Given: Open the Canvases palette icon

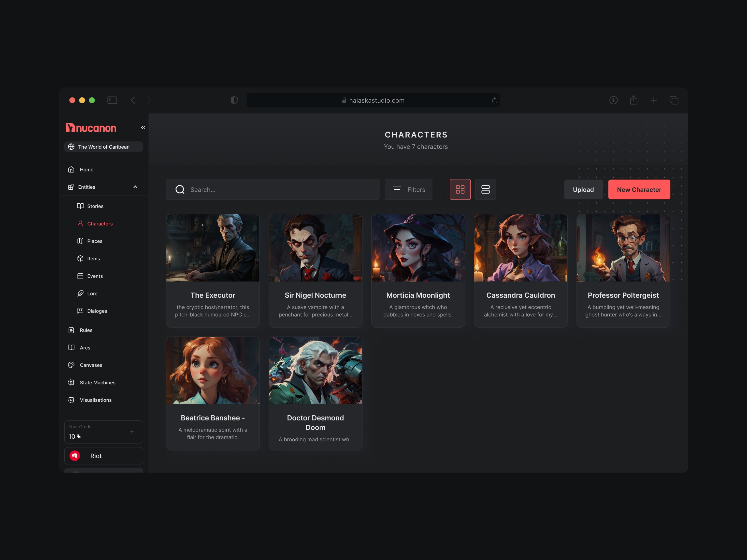Looking at the screenshot, I should point(71,365).
